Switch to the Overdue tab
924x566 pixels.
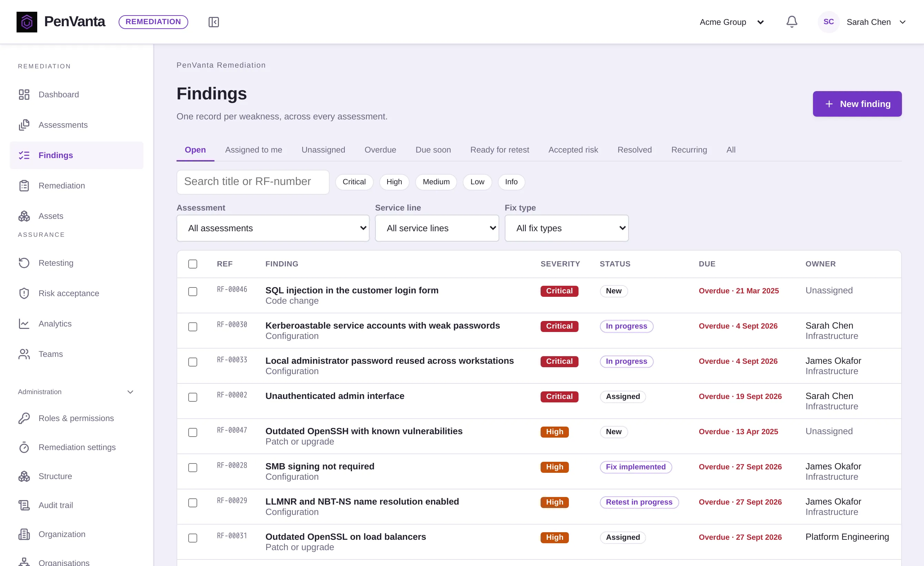pos(380,150)
